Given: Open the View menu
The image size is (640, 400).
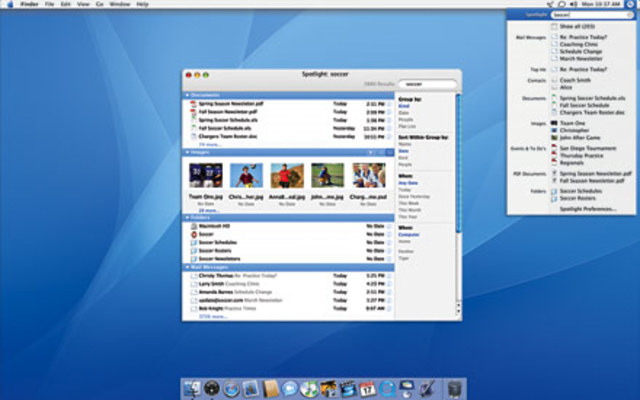Looking at the screenshot, I should pyautogui.click(x=83, y=4).
